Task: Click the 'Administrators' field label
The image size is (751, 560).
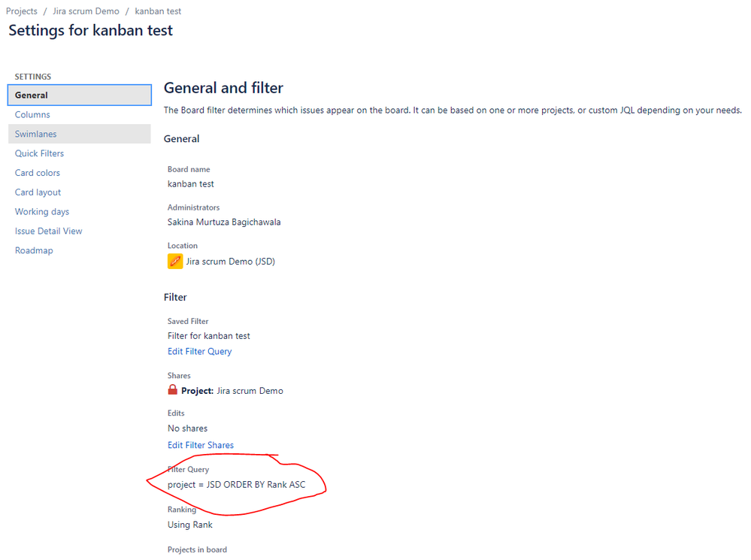Action: pyautogui.click(x=193, y=207)
